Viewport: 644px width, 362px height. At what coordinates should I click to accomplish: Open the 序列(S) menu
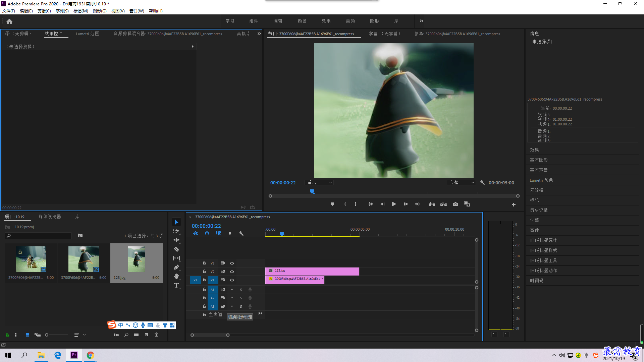[x=62, y=11]
